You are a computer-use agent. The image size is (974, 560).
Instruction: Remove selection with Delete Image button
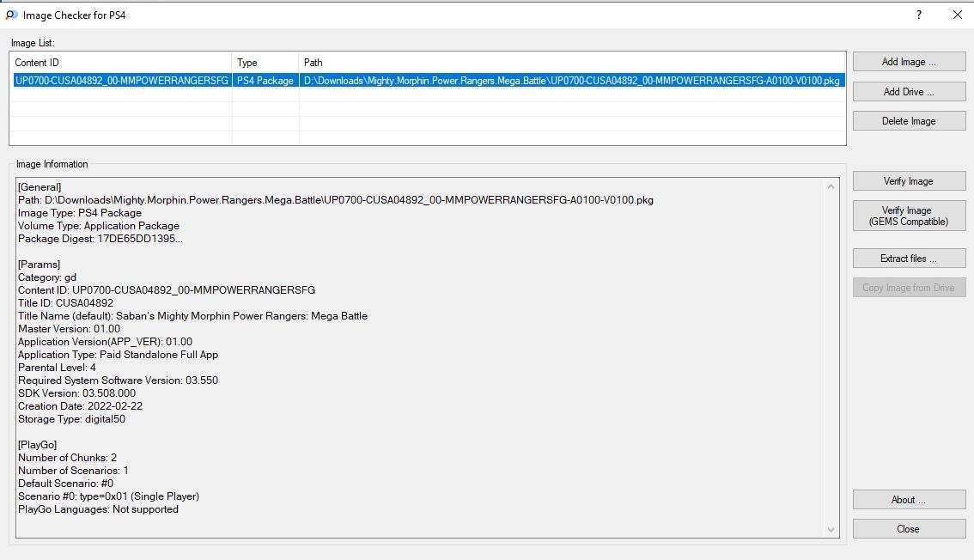click(909, 121)
